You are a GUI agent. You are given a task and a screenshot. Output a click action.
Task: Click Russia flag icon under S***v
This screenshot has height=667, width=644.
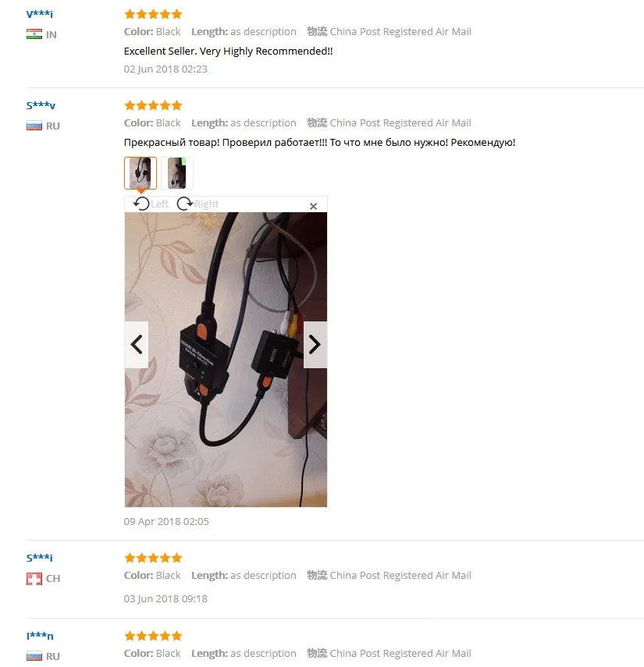pos(34,126)
